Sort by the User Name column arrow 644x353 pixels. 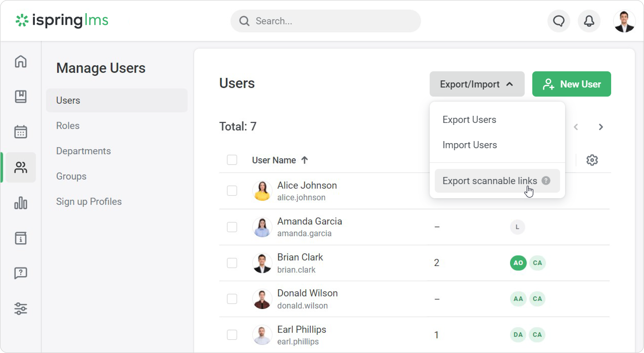[305, 160]
